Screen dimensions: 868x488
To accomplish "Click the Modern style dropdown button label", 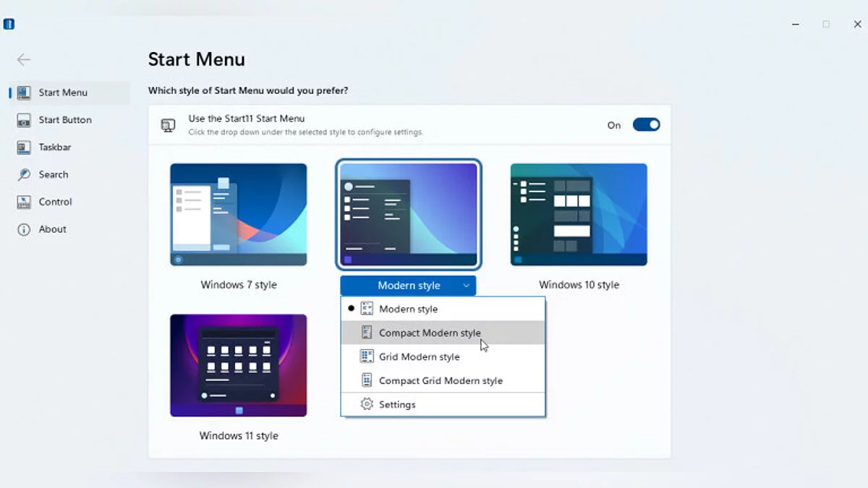I will [409, 286].
